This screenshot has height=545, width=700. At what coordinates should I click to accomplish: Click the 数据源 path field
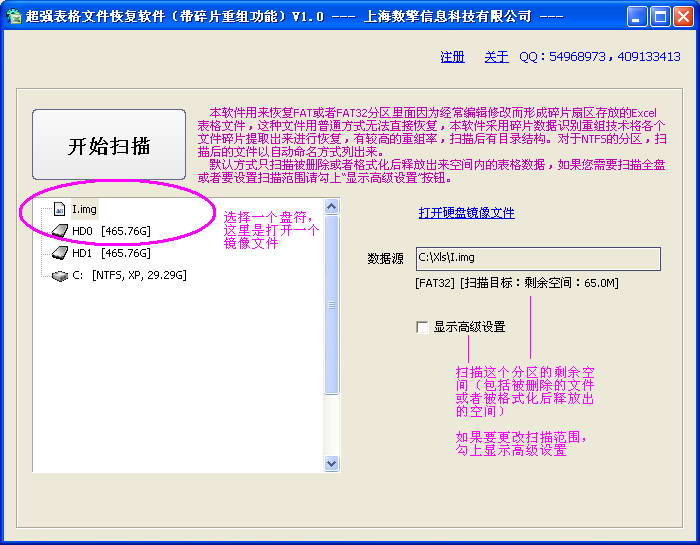[538, 259]
